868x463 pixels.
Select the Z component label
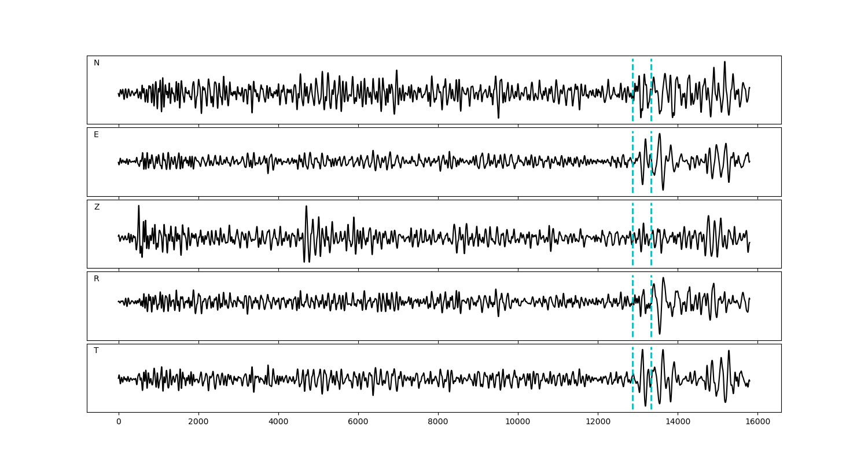(97, 207)
